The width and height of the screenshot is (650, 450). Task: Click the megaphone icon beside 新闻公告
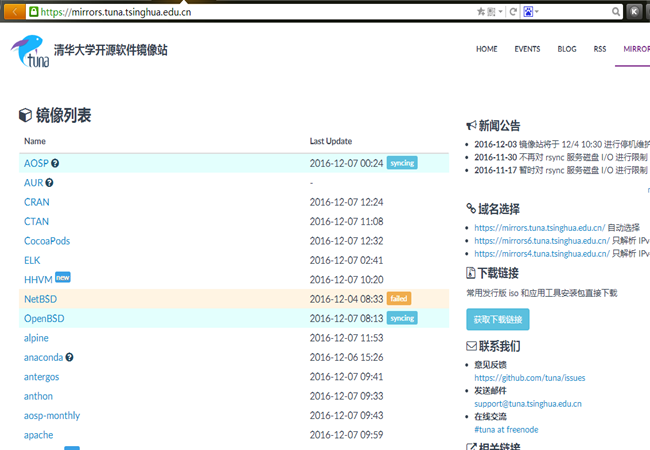pos(471,125)
